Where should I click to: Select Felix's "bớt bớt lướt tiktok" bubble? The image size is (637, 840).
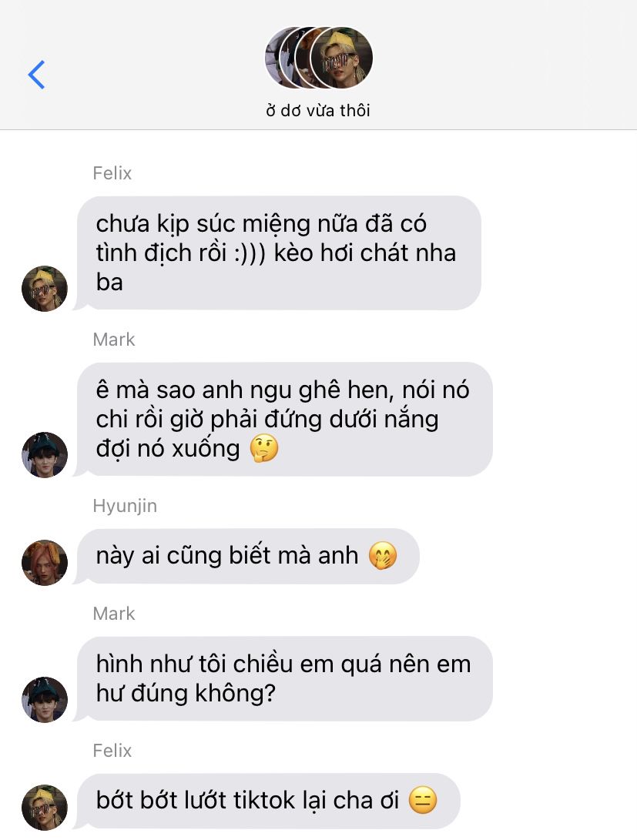pos(268,802)
